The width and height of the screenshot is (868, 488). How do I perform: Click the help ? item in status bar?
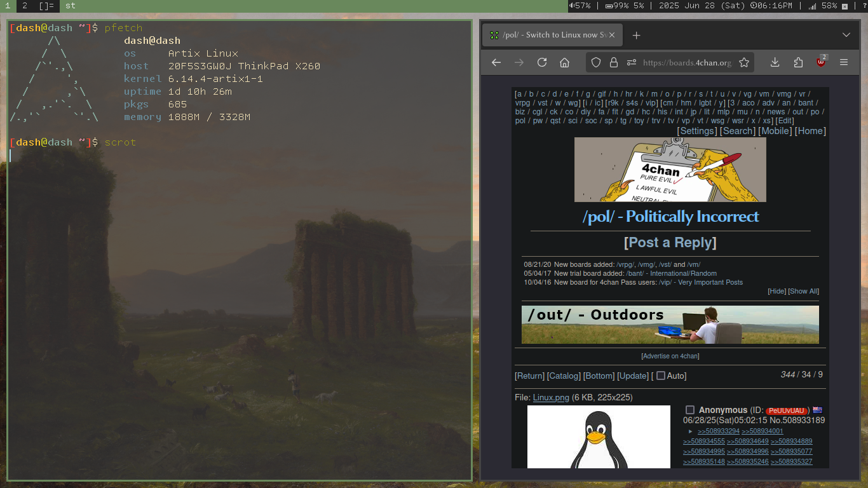(864, 6)
